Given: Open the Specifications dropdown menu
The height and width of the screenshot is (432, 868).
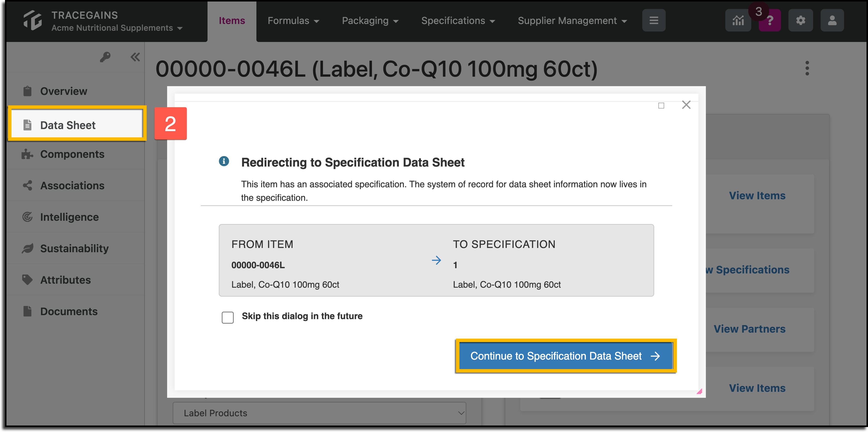Looking at the screenshot, I should pos(458,20).
